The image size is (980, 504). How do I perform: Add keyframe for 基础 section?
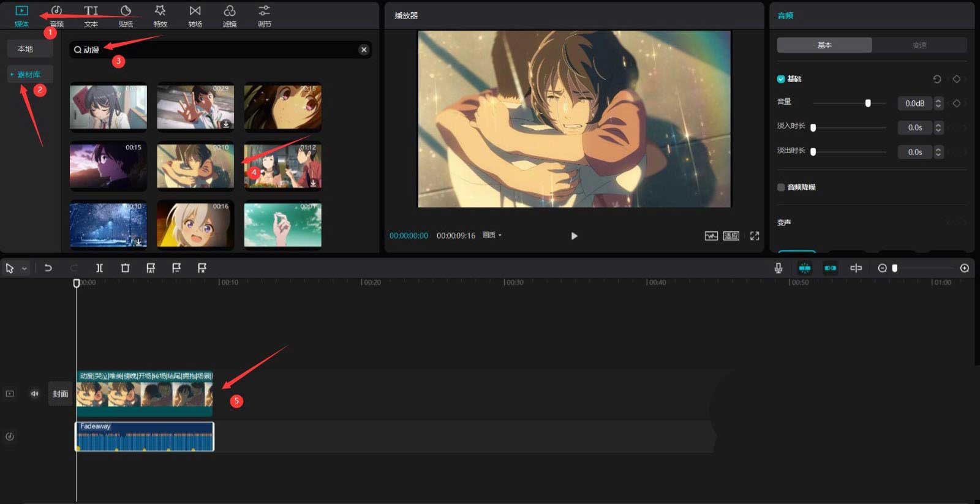tap(957, 79)
